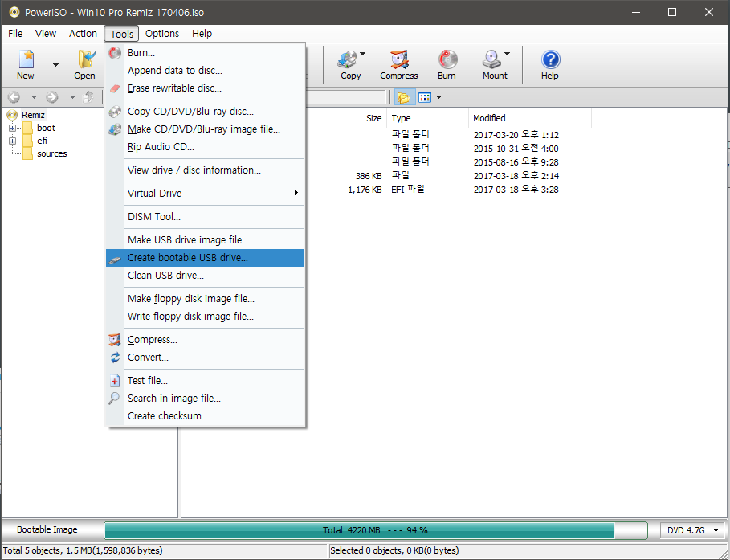The height and width of the screenshot is (560, 730).
Task: Choose DISM Tool from Tools menu
Action: tap(154, 217)
